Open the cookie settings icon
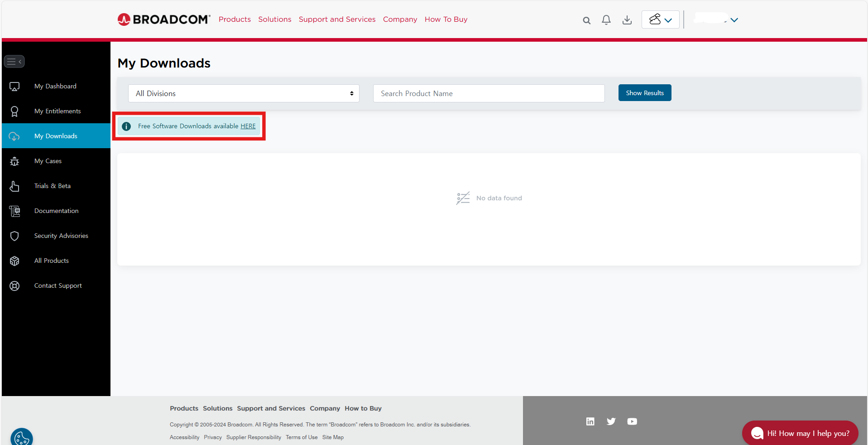 click(22, 437)
